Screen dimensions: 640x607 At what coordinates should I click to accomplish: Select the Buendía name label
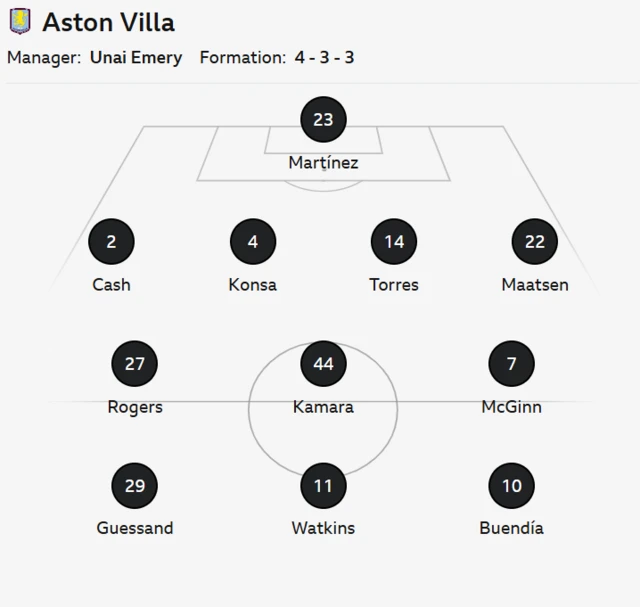512,528
